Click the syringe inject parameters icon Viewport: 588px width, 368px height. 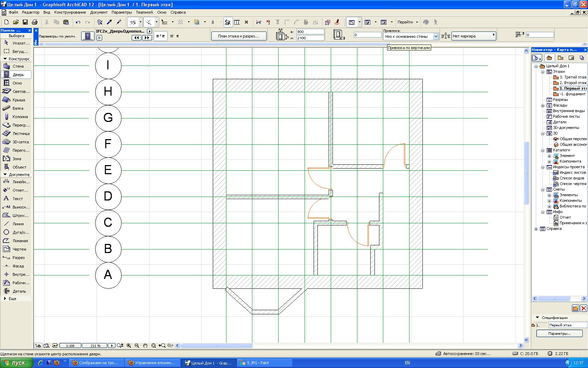(119, 22)
